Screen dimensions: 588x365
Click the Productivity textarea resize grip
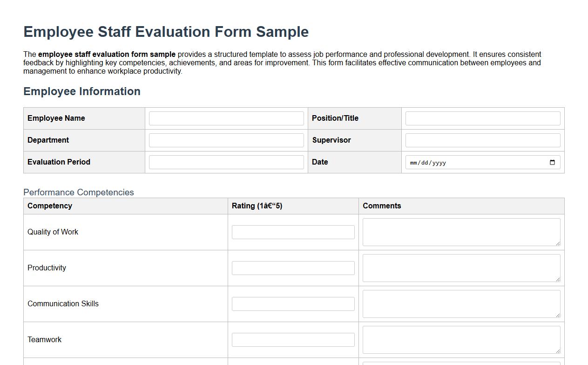558,280
